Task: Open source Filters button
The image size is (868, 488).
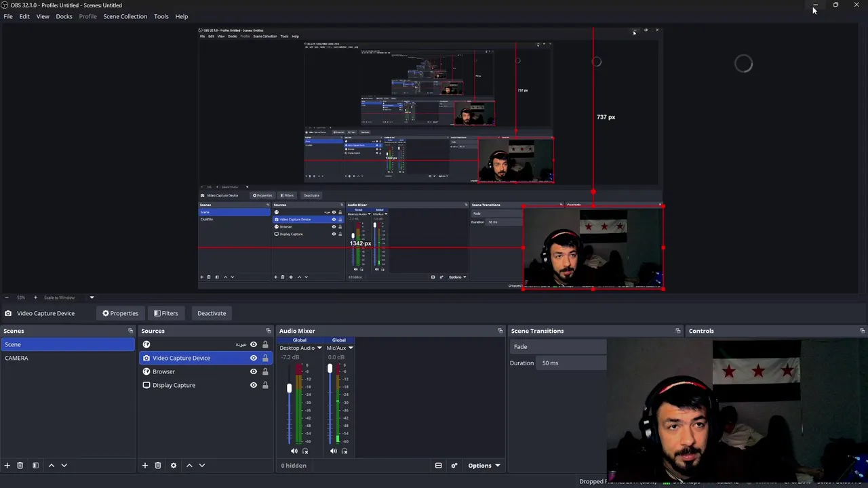Action: point(165,313)
